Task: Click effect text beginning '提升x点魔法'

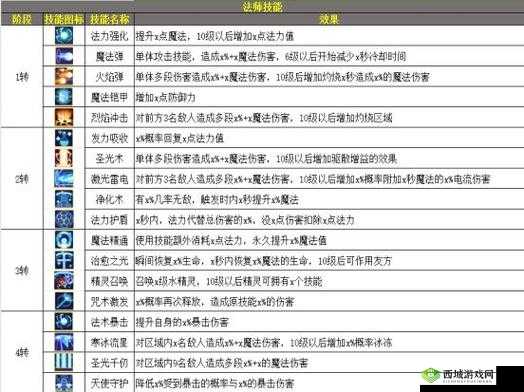Action: click(215, 36)
